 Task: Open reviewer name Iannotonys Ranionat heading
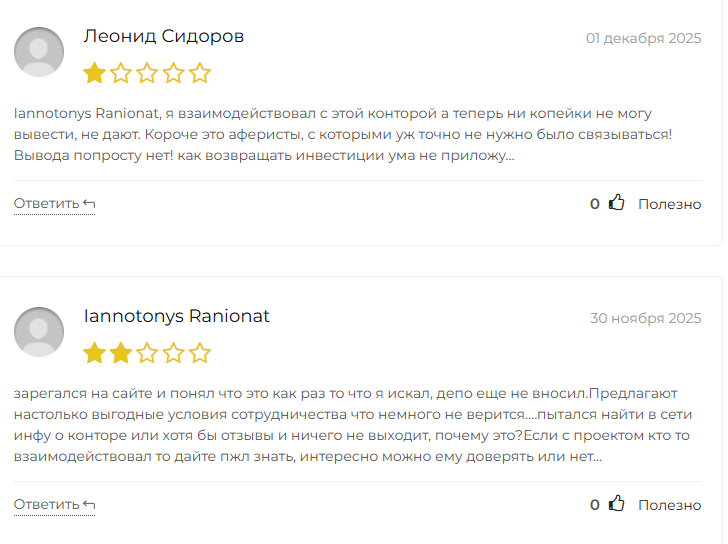pyautogui.click(x=177, y=317)
